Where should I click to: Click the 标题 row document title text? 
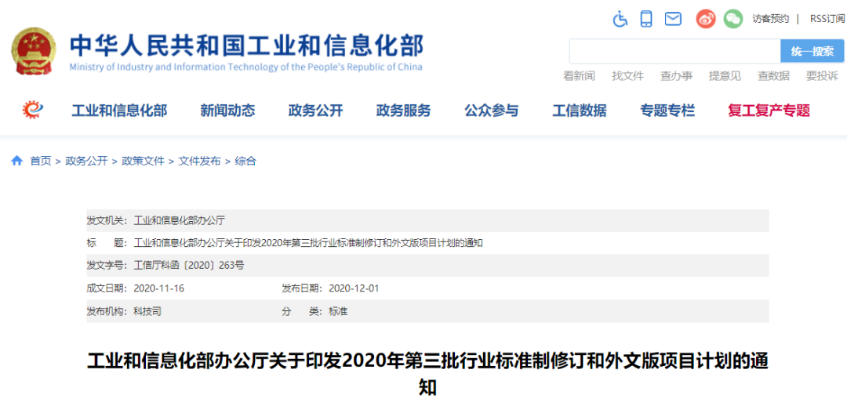tap(308, 243)
